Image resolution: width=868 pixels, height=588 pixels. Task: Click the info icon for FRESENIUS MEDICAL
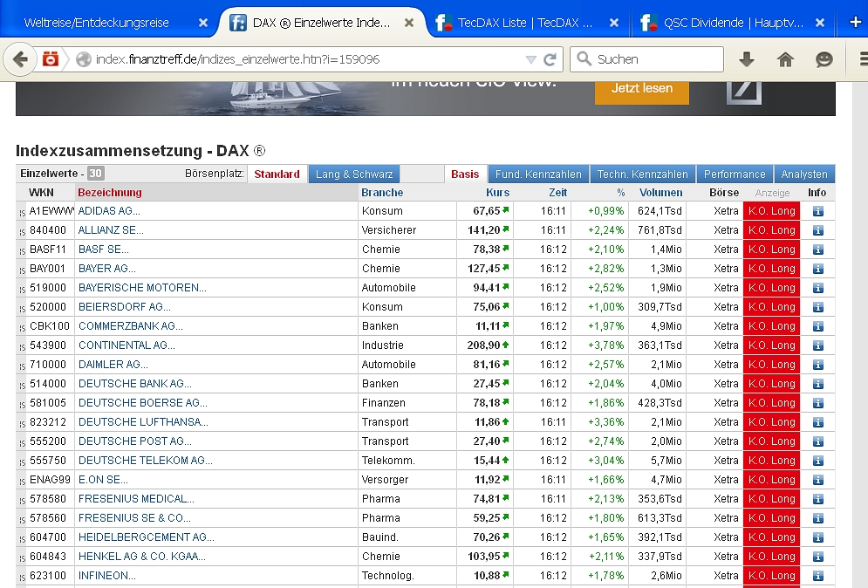click(x=818, y=499)
